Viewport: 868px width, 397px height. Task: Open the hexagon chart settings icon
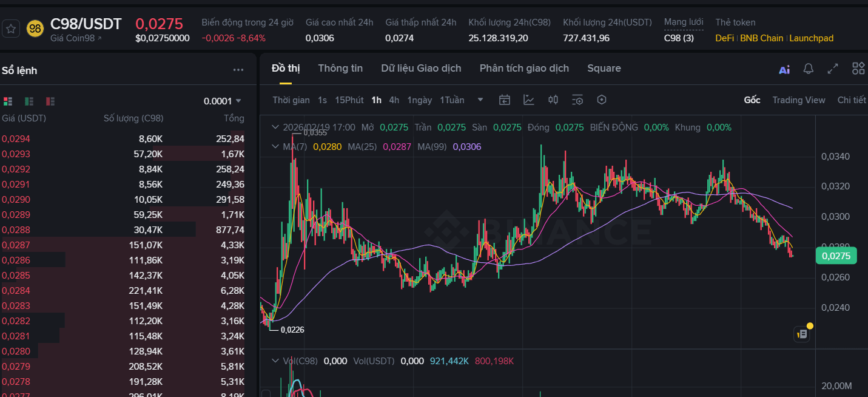click(602, 100)
